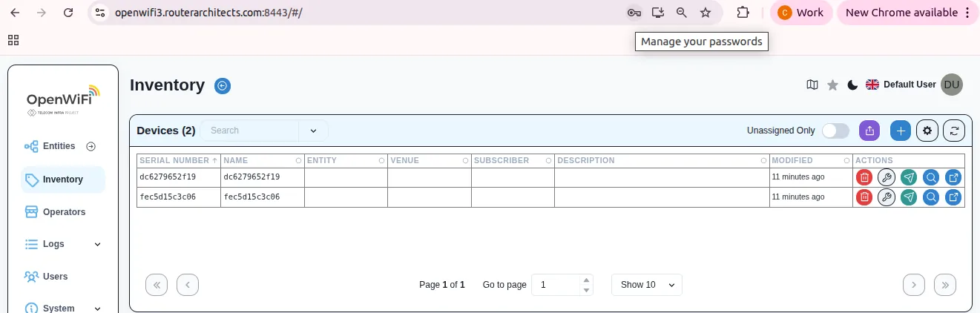980x313 pixels.
Task: Click the Go to page number field
Action: tap(556, 285)
